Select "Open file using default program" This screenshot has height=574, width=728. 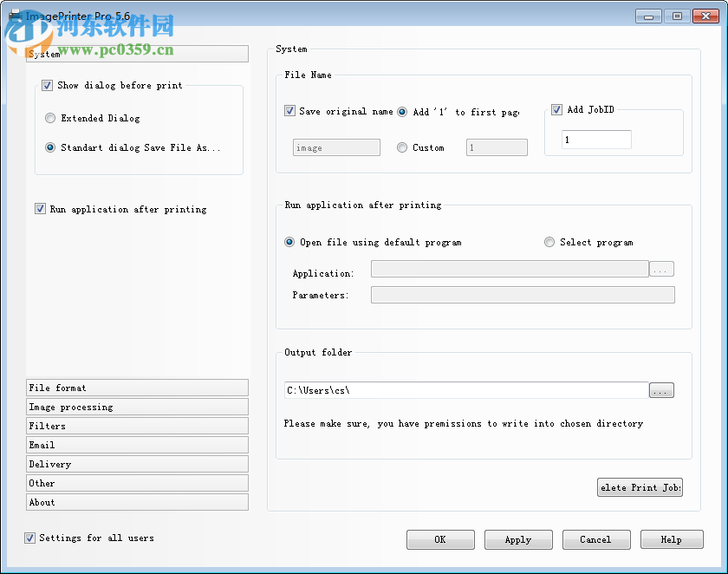click(289, 242)
